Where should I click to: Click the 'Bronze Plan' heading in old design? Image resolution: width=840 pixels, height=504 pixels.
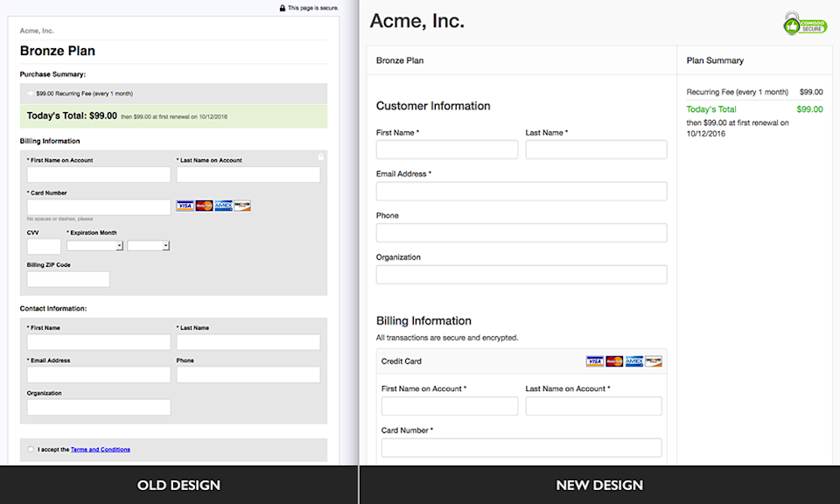pyautogui.click(x=58, y=51)
